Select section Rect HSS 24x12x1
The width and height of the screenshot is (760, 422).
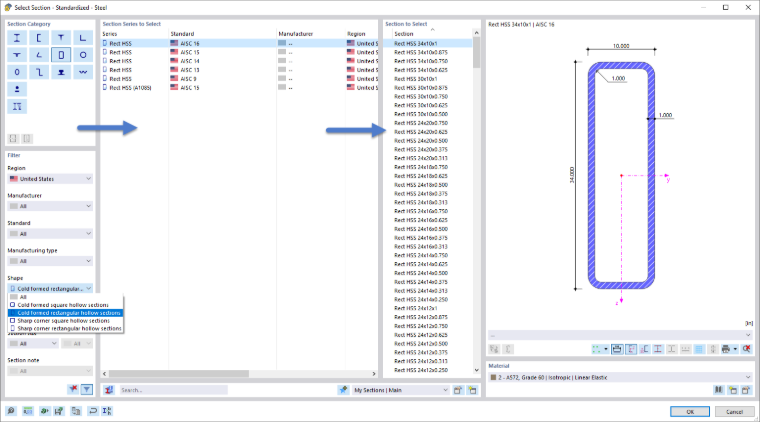[x=415, y=308]
